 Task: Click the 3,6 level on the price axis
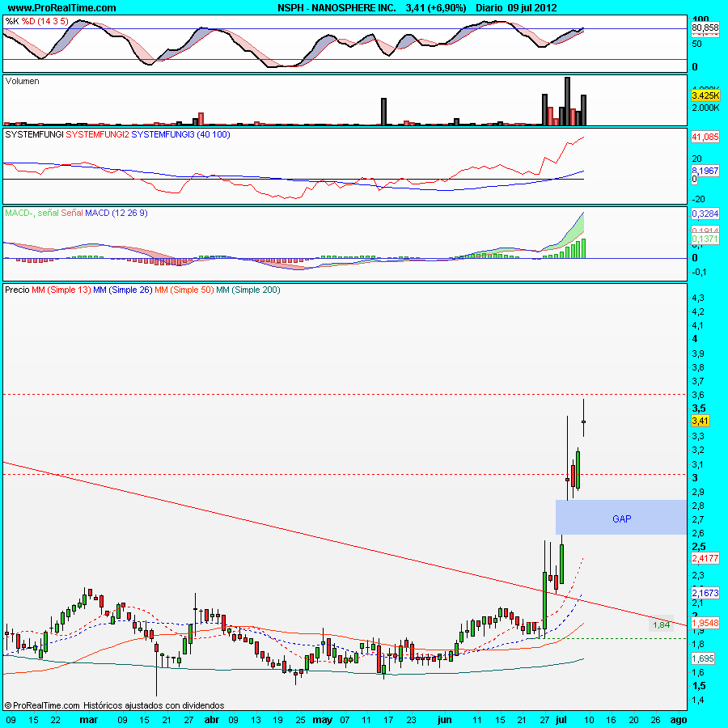point(698,395)
